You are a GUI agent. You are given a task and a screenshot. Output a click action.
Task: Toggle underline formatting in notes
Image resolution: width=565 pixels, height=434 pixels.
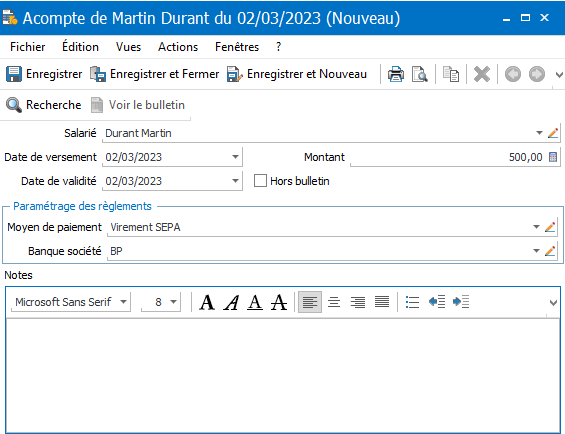[255, 302]
